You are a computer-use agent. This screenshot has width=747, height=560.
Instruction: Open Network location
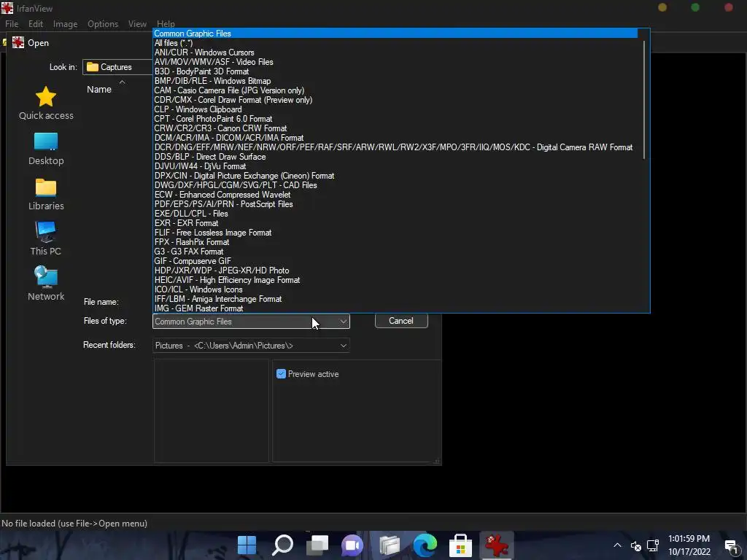[46, 284]
